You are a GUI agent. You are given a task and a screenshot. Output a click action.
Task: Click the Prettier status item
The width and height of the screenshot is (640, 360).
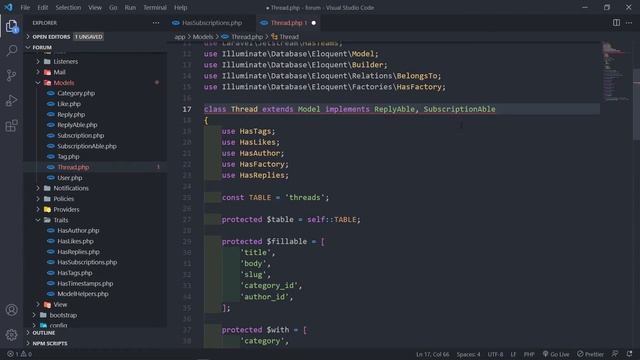[590, 354]
